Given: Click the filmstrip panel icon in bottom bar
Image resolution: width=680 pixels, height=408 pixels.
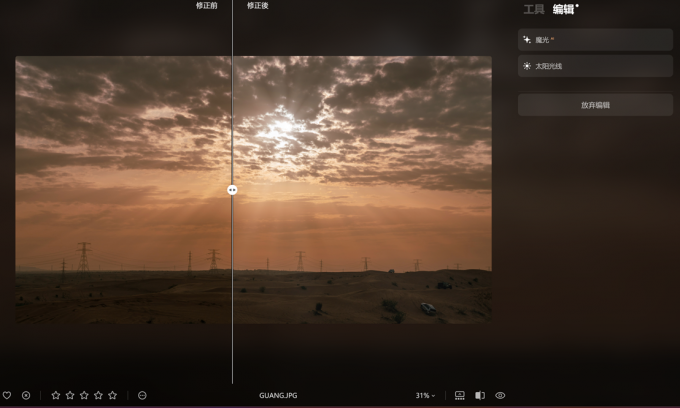Looking at the screenshot, I should point(460,395).
